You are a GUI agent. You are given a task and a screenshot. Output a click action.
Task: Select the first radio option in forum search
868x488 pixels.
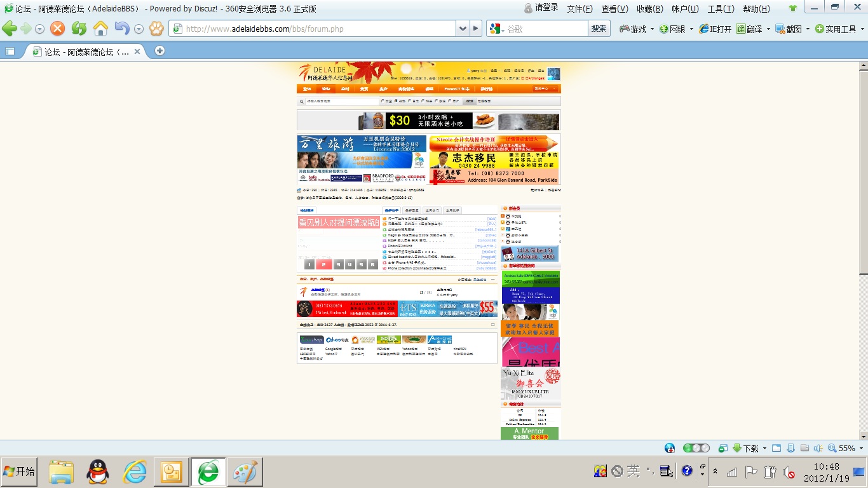[382, 101]
